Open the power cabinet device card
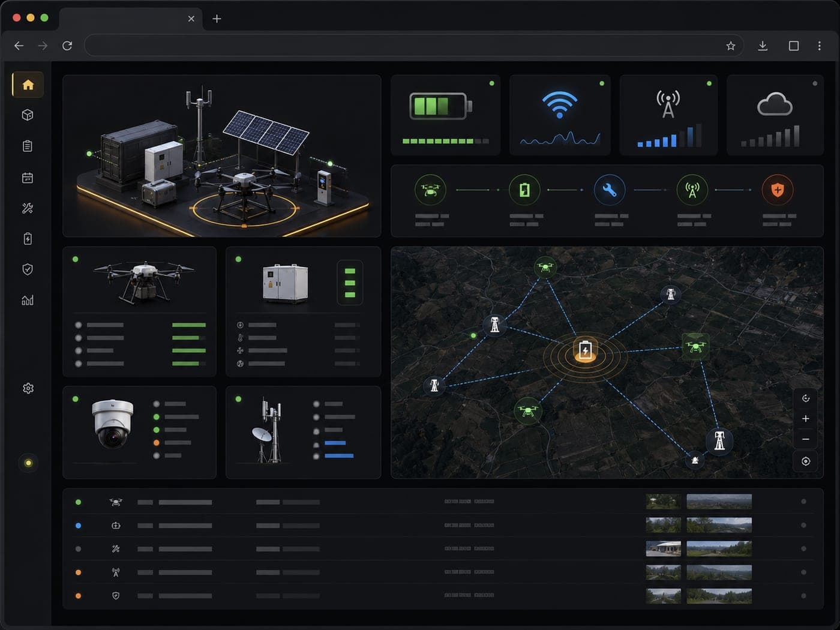840x630 pixels. pos(303,311)
